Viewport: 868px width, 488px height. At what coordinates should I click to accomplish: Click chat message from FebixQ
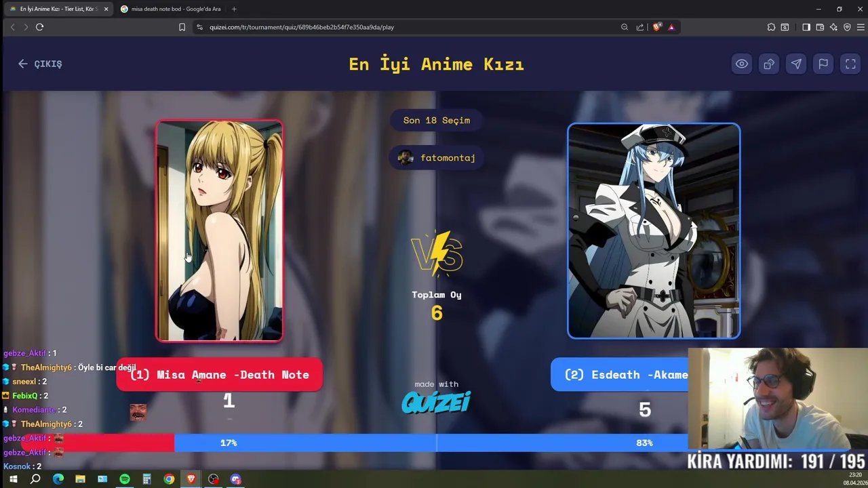pyautogui.click(x=25, y=396)
